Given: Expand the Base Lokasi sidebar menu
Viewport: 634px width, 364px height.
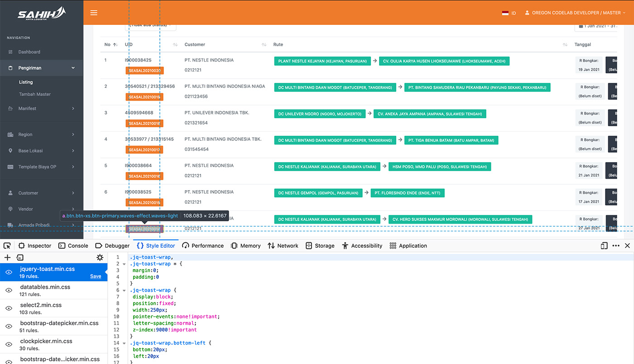Looking at the screenshot, I should point(42,151).
